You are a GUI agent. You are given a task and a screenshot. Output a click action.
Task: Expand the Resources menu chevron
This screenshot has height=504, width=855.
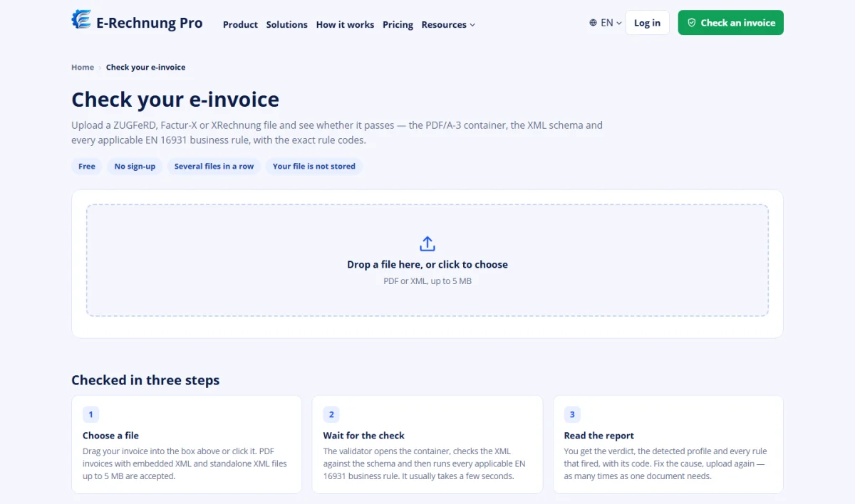coord(472,25)
